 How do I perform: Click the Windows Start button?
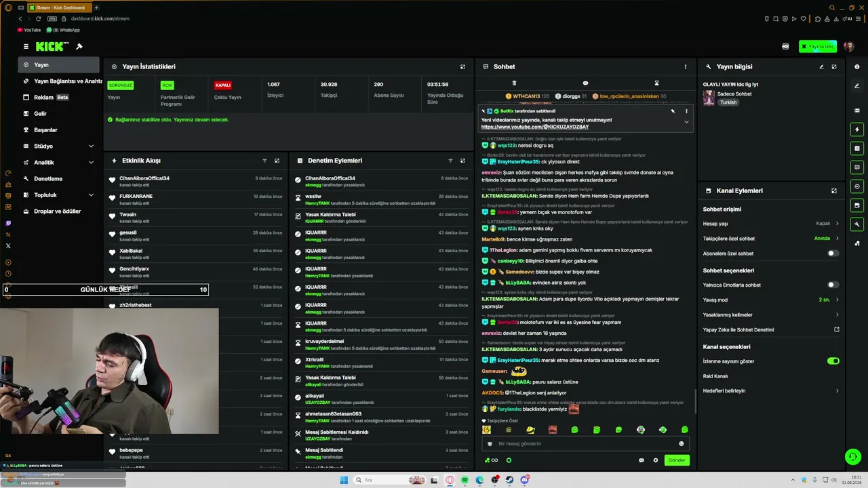(344, 480)
